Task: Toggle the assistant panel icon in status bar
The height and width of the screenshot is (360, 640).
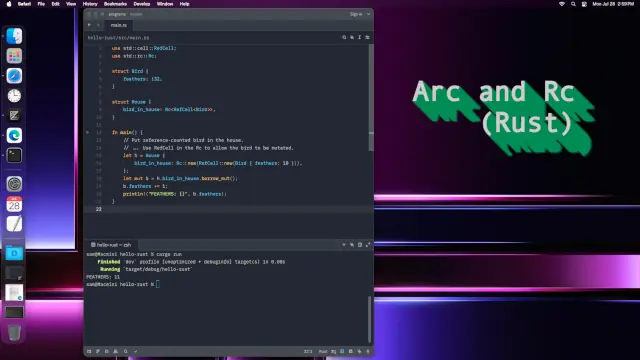Action: click(x=359, y=351)
